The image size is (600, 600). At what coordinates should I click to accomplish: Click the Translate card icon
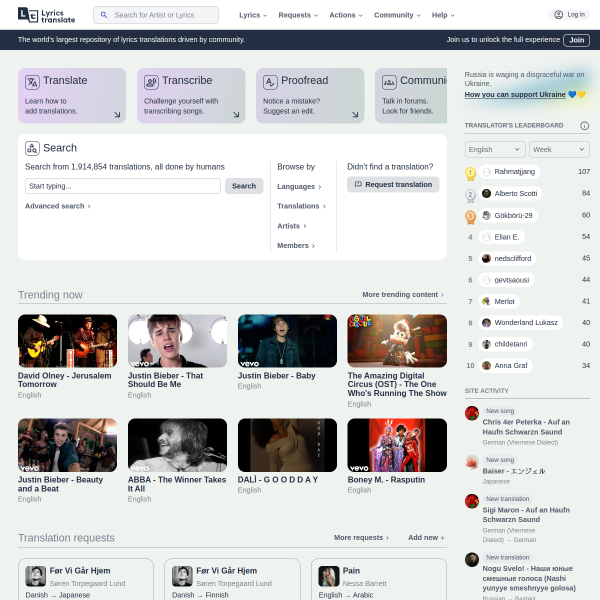click(x=32, y=82)
